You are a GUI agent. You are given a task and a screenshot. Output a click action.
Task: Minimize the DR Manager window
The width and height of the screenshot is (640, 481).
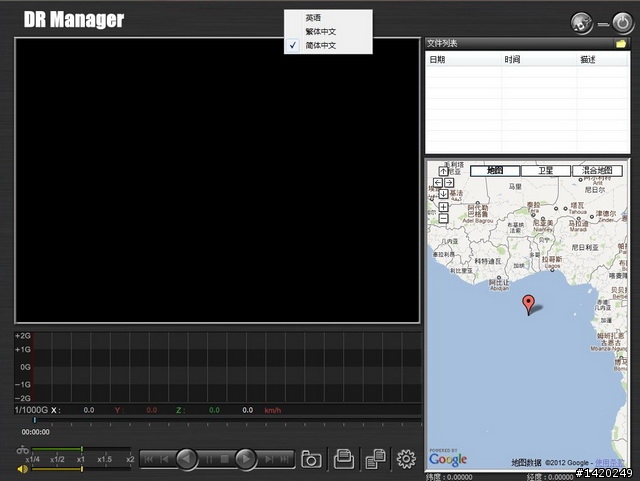coord(603,24)
